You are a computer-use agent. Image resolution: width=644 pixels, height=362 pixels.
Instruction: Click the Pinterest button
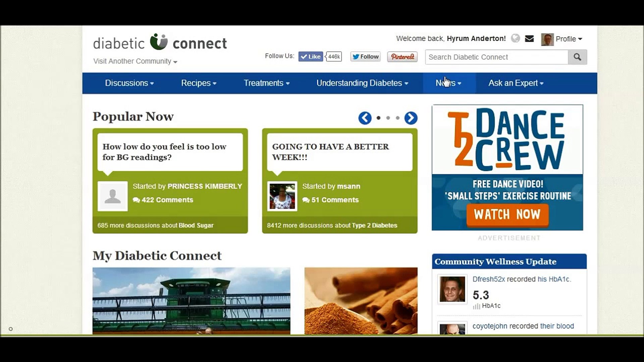click(402, 57)
